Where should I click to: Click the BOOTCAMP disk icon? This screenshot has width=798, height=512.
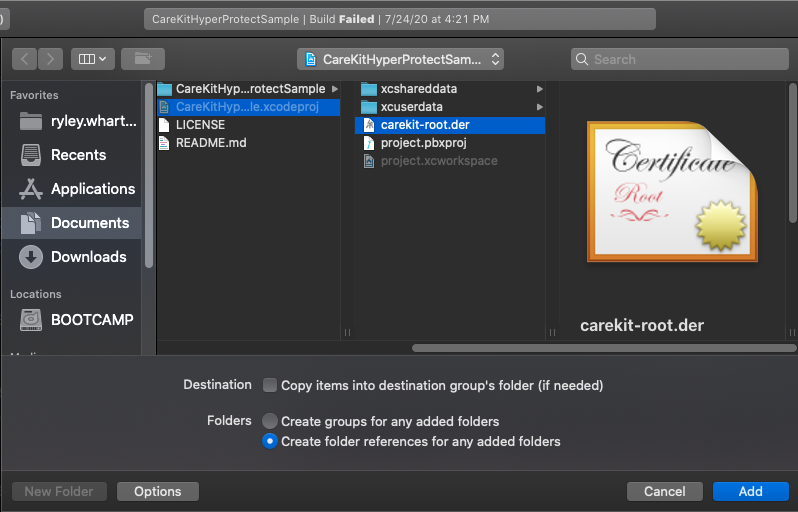coord(31,320)
